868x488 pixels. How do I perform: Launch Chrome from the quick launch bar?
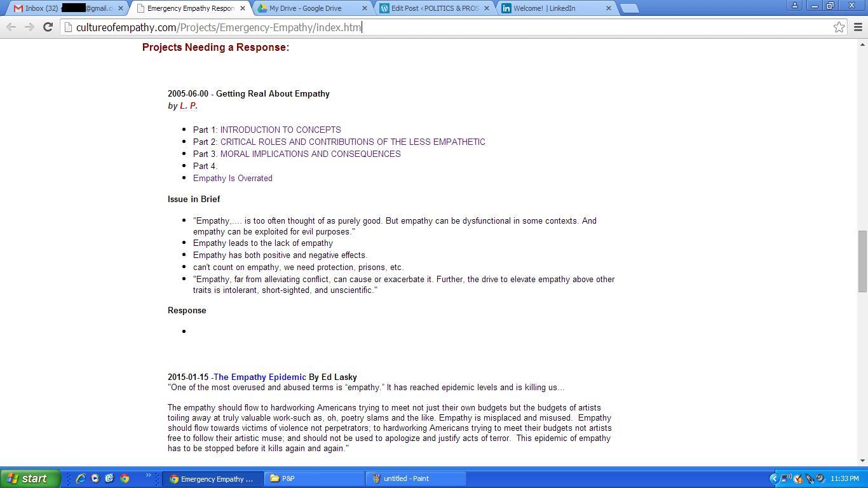125,478
